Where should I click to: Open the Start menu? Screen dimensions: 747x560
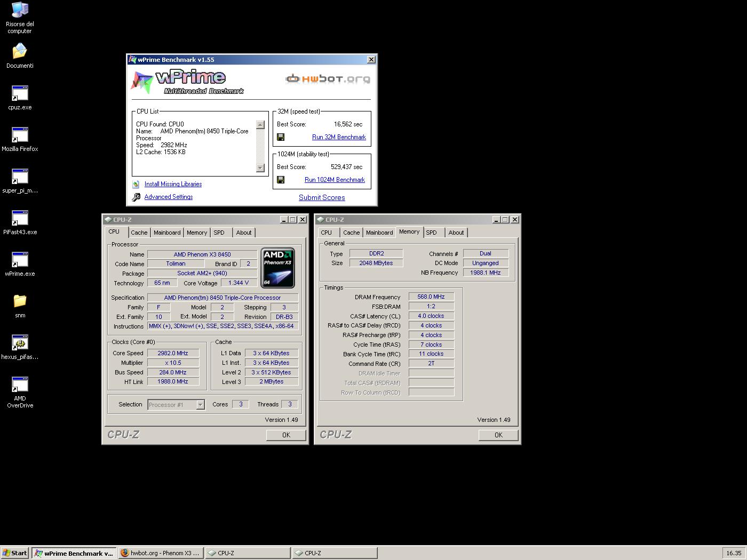click(x=15, y=553)
